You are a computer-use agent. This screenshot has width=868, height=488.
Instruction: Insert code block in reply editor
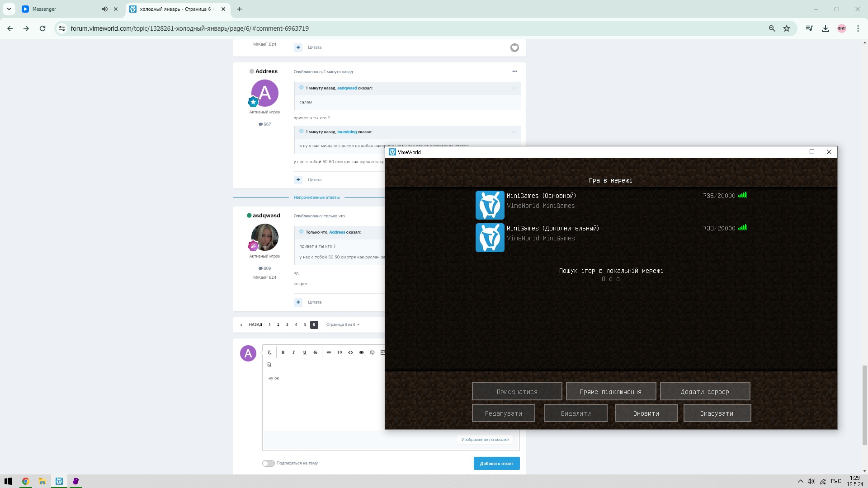pyautogui.click(x=350, y=352)
